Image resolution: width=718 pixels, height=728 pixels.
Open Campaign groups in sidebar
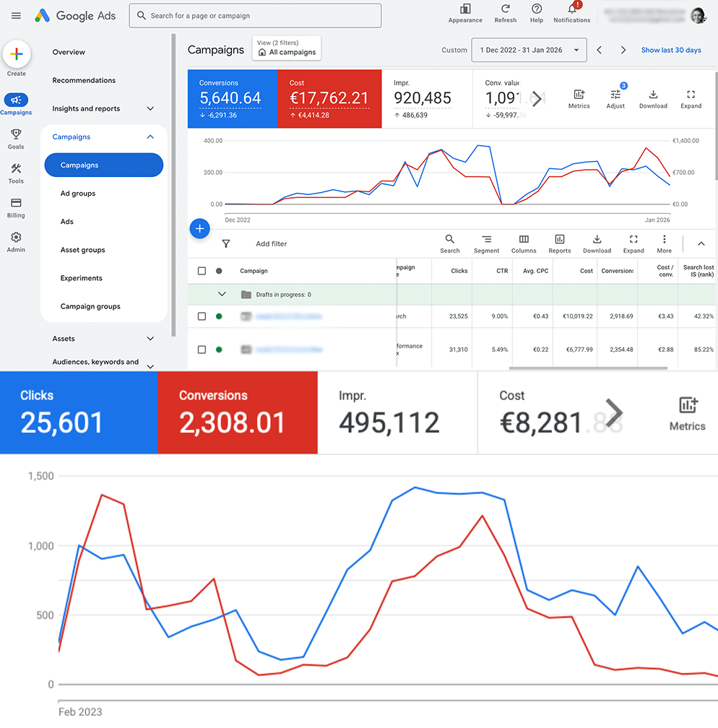[x=90, y=306]
